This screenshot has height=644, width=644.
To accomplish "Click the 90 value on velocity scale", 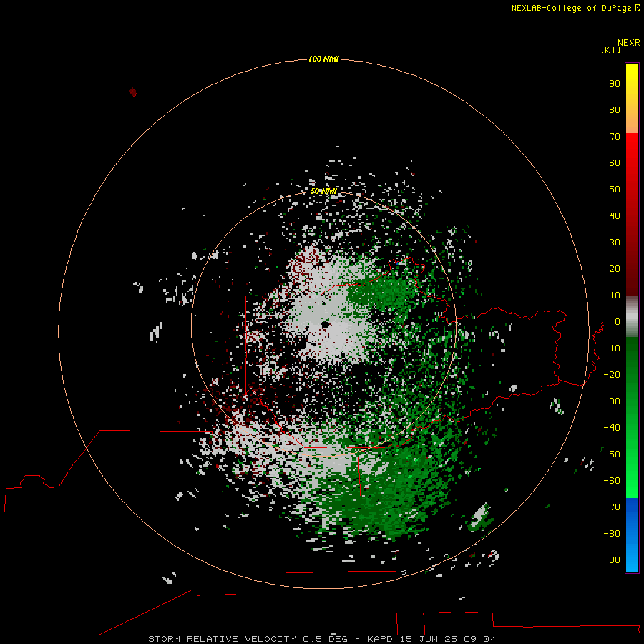I will click(615, 84).
